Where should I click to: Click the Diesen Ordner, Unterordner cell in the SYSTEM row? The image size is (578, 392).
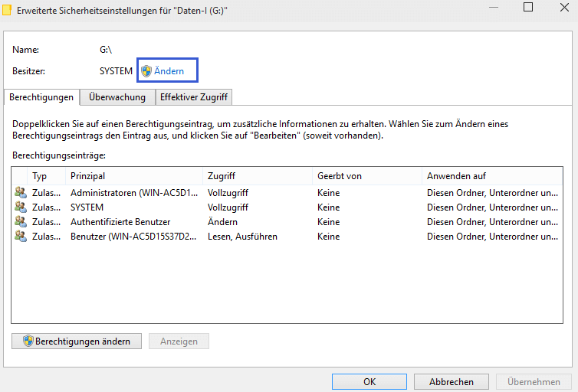pos(492,207)
